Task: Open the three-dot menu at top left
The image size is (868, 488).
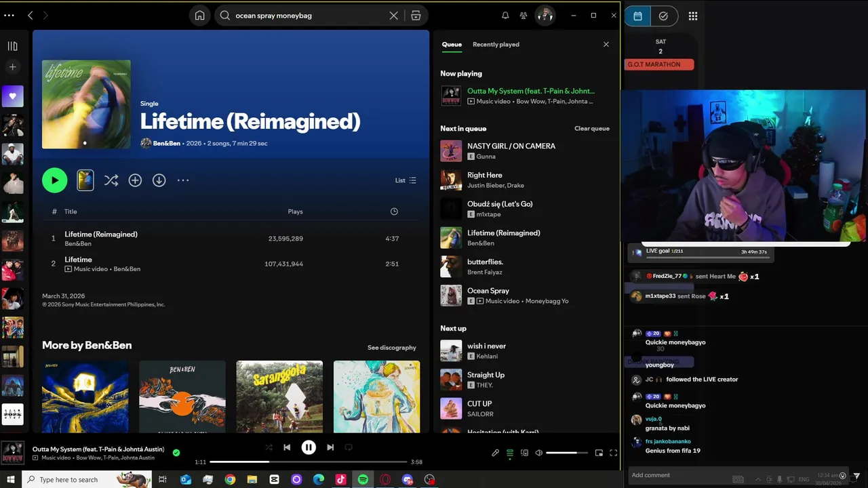Action: 9,16
